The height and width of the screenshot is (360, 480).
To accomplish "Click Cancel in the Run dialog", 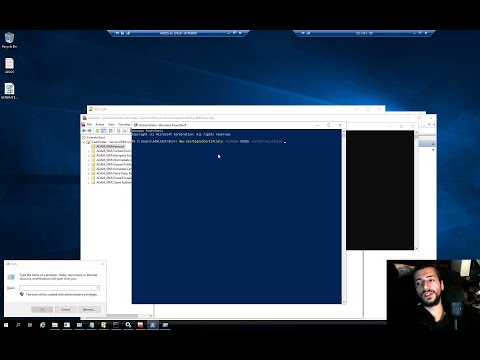I will click(x=66, y=309).
